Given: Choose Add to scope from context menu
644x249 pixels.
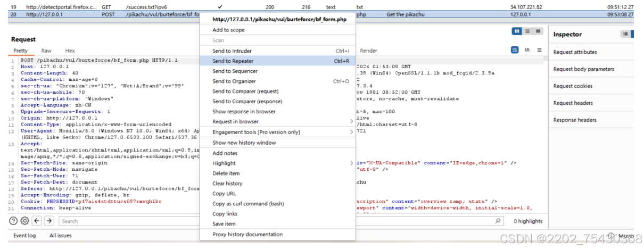Looking at the screenshot, I should (x=277, y=30).
